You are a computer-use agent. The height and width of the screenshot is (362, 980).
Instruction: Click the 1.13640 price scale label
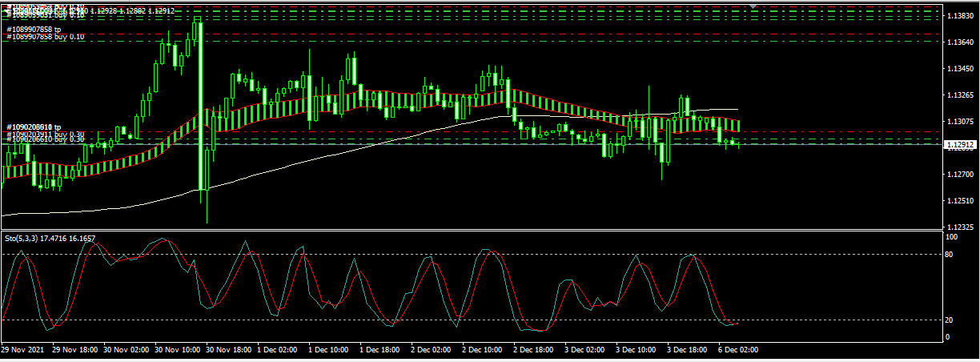(959, 42)
